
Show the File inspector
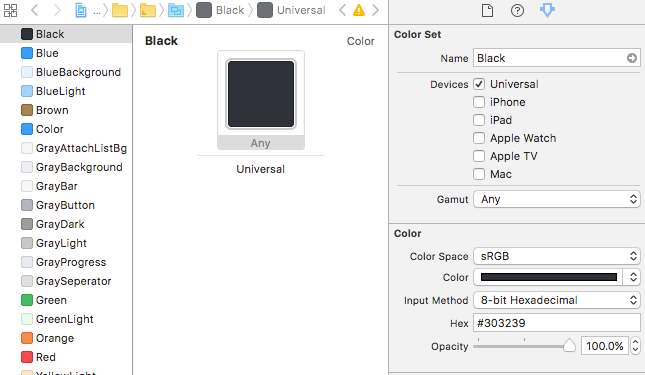pyautogui.click(x=487, y=10)
